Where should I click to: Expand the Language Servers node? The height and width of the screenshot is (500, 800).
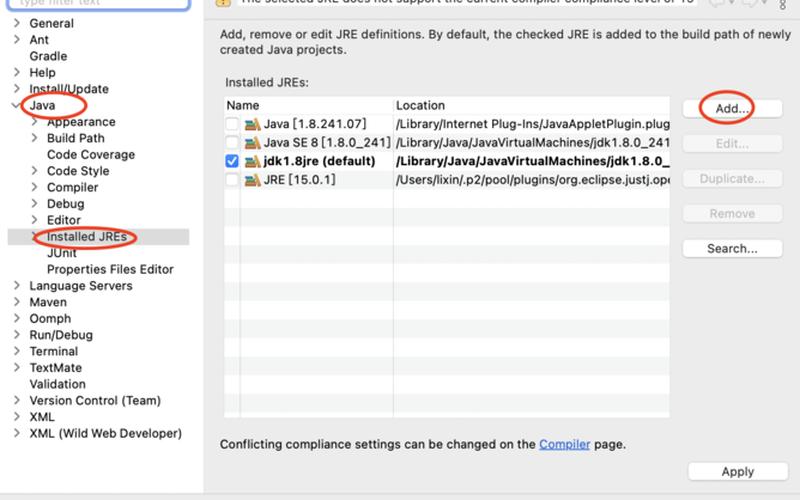click(17, 285)
